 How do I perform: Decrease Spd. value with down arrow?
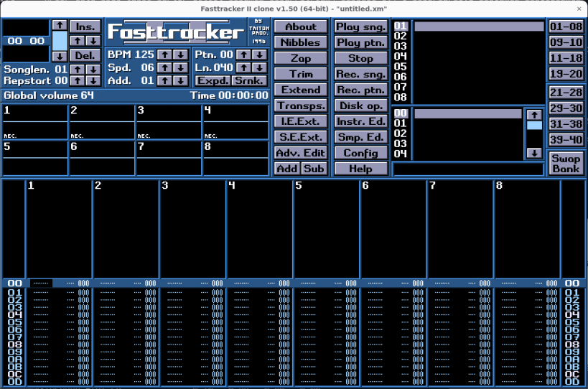click(x=180, y=68)
